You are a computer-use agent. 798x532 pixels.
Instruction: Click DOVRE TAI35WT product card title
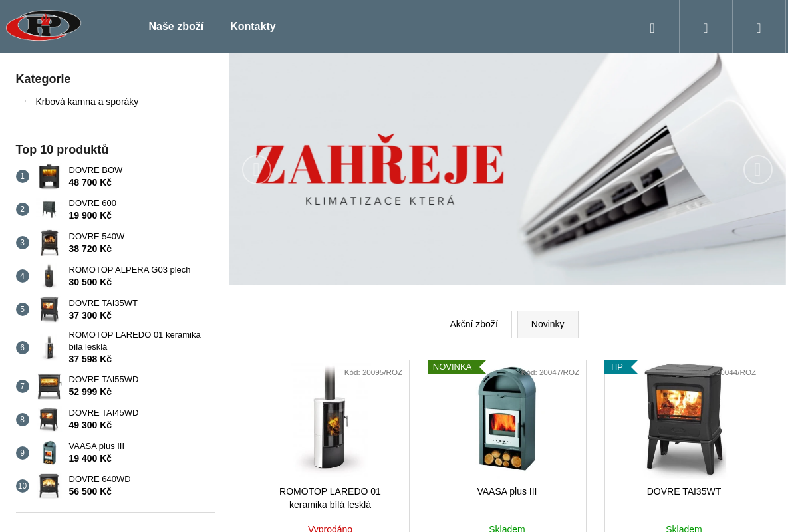(x=684, y=491)
